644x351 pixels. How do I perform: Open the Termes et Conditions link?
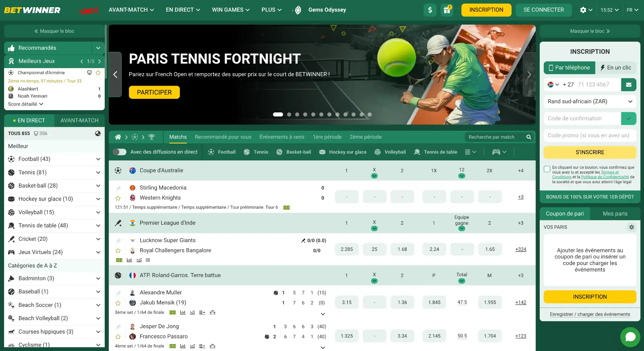click(x=586, y=174)
